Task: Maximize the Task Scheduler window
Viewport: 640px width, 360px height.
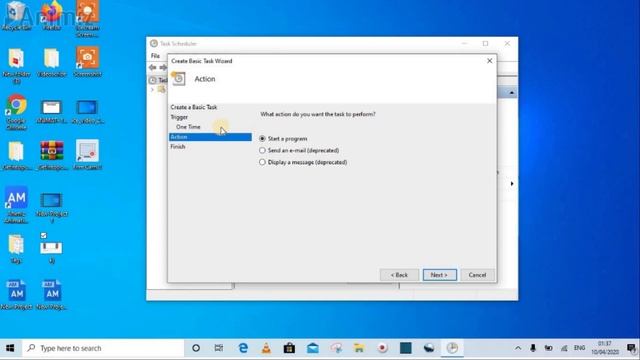Action: point(485,44)
